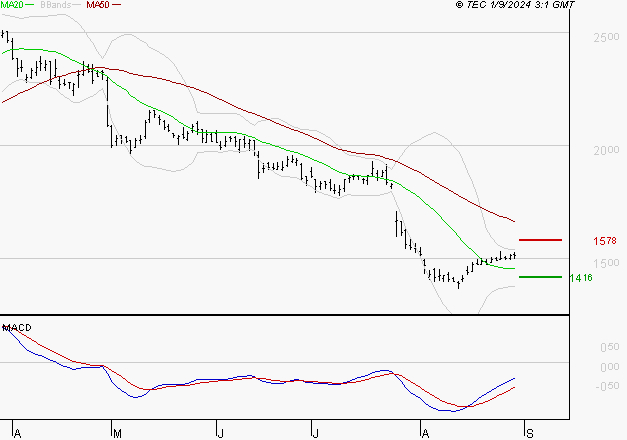Viewport: 627px width, 440px height.
Task: Click the M month marker
Action: tap(117, 434)
